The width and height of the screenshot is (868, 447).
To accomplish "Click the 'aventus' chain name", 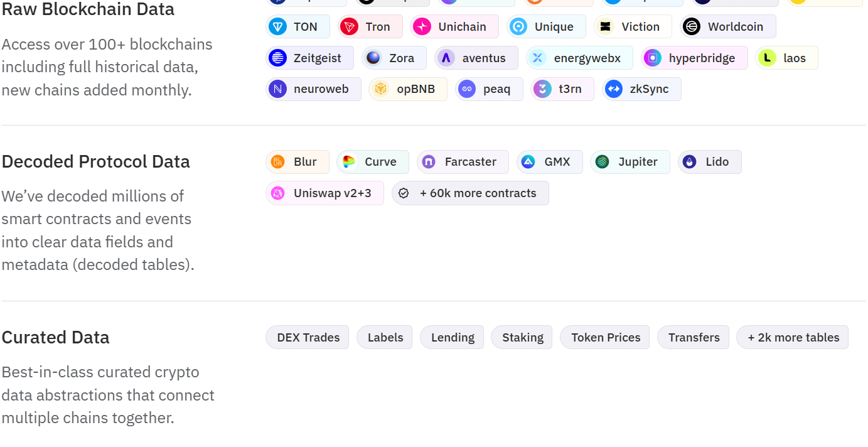I will click(484, 58).
